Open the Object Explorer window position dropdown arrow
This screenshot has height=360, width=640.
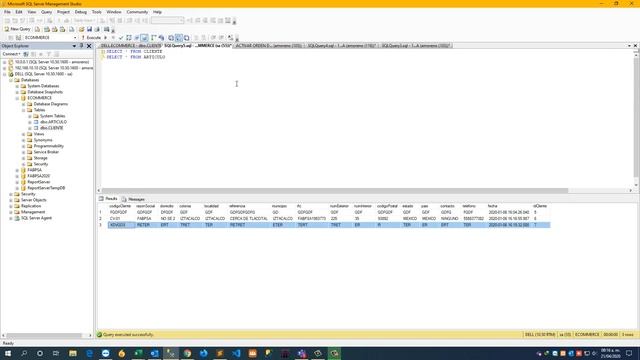[x=74, y=46]
